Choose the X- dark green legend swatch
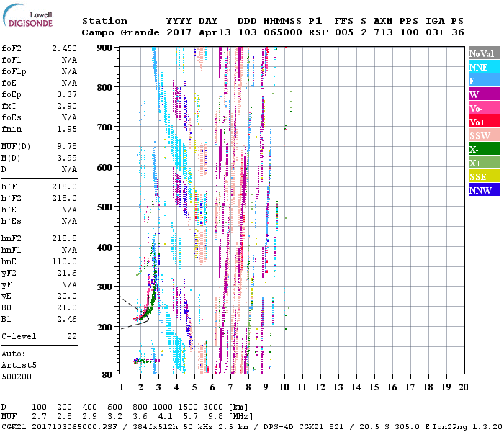504x432 pixels. pos(483,149)
